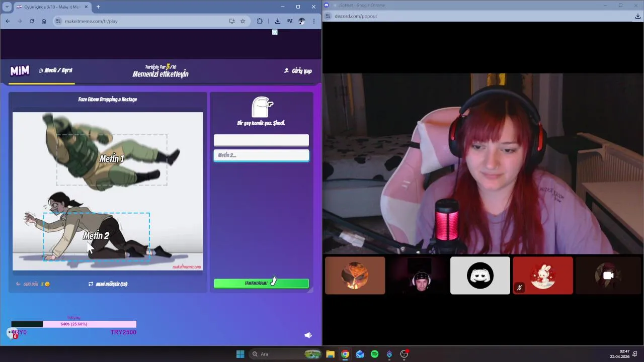
Task: Click Memi Değiştir (13) button
Action: coord(108,284)
